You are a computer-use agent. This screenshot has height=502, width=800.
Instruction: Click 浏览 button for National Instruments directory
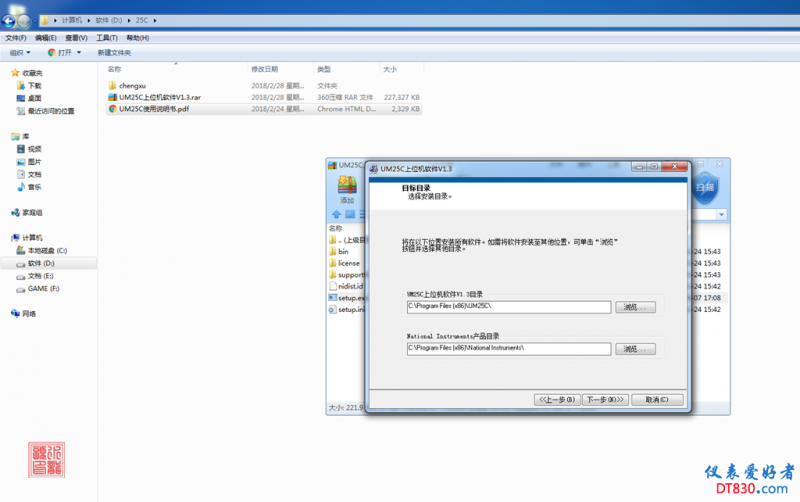tap(635, 348)
